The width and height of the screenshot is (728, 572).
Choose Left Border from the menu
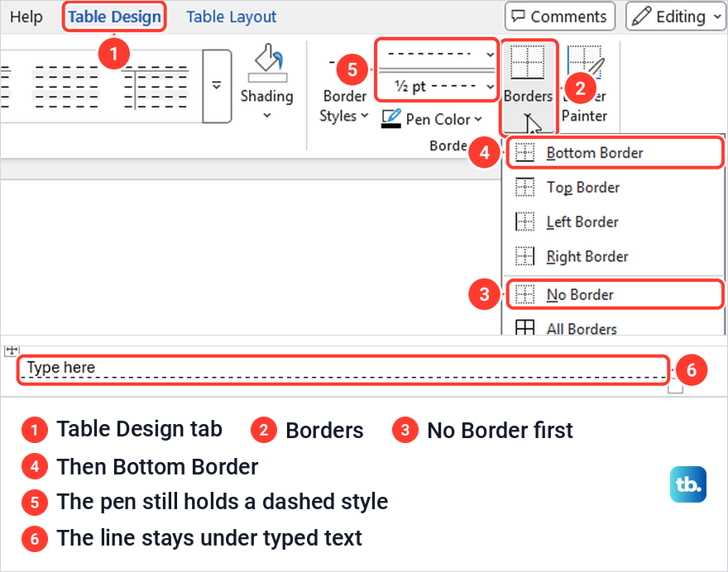click(x=614, y=222)
